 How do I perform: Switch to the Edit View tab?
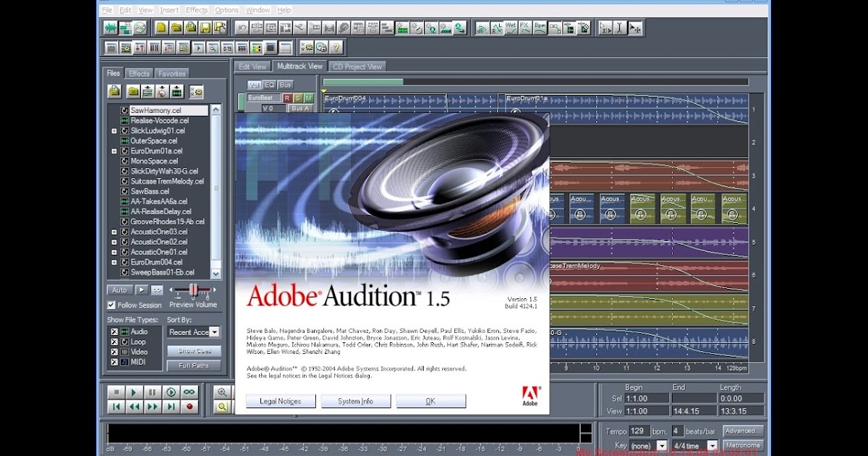tap(252, 67)
